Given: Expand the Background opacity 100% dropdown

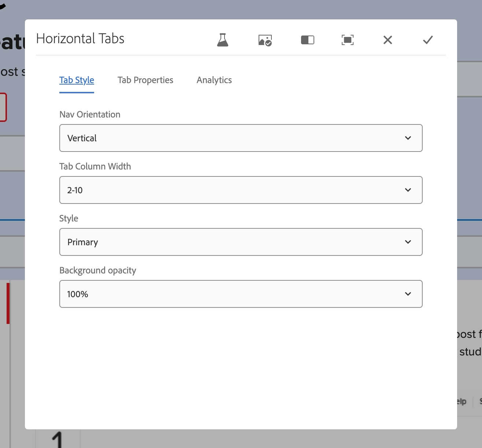Looking at the screenshot, I should 241,294.
